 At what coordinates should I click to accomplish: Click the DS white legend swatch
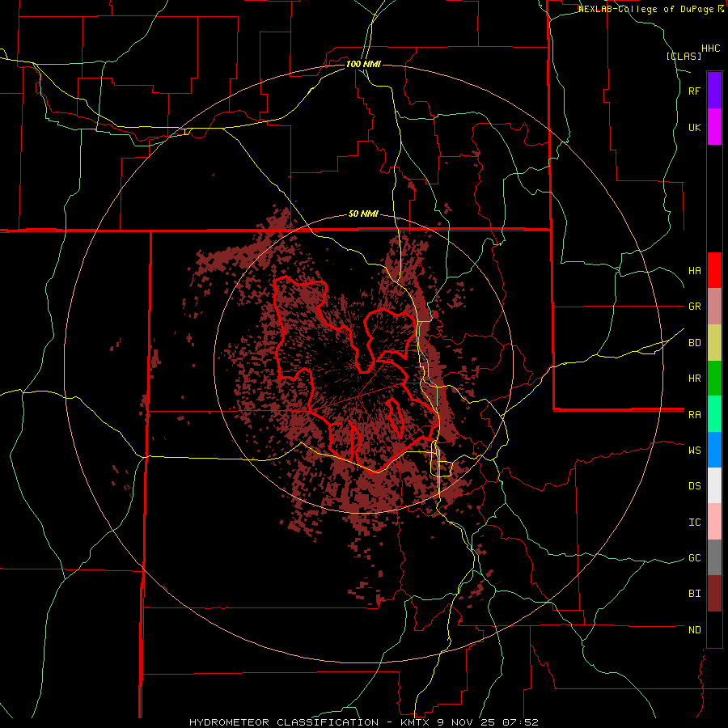(x=714, y=485)
